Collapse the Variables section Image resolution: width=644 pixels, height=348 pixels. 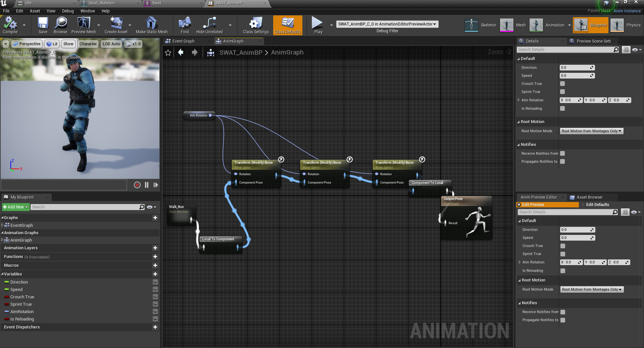click(2, 274)
